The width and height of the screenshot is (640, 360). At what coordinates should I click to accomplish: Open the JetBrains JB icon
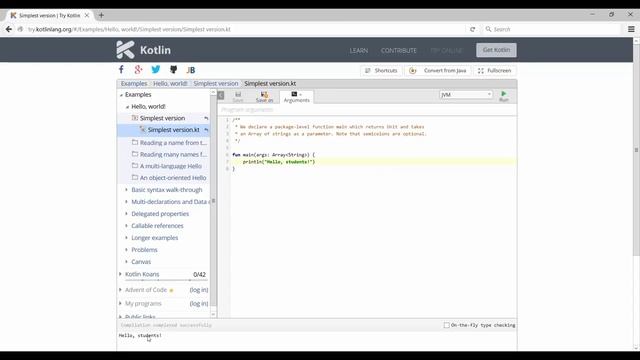pos(191,70)
